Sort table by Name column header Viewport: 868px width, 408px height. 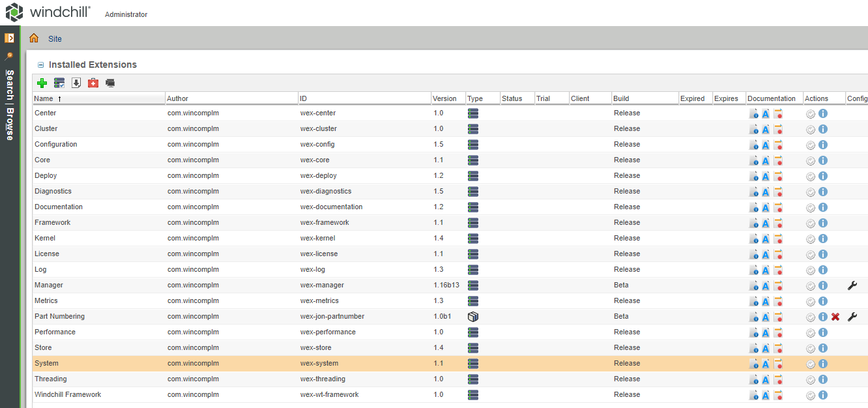point(99,98)
